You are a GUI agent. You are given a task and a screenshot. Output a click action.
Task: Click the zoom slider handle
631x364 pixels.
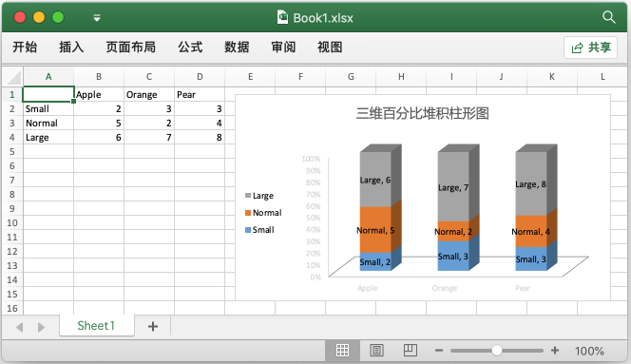497,351
